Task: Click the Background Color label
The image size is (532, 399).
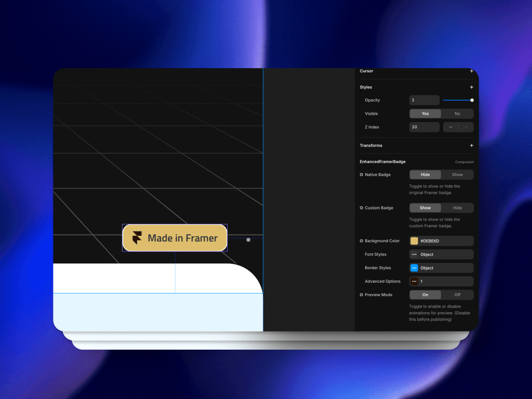Action: tap(382, 241)
